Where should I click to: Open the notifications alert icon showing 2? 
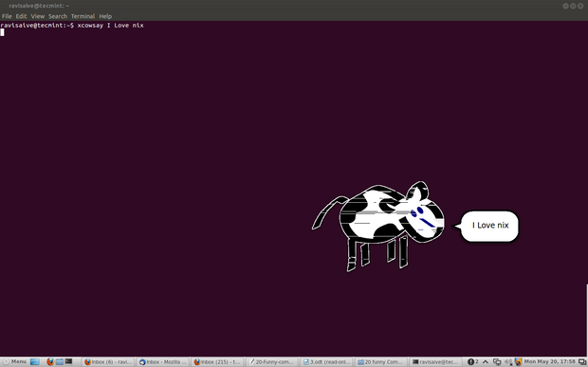coord(472,361)
